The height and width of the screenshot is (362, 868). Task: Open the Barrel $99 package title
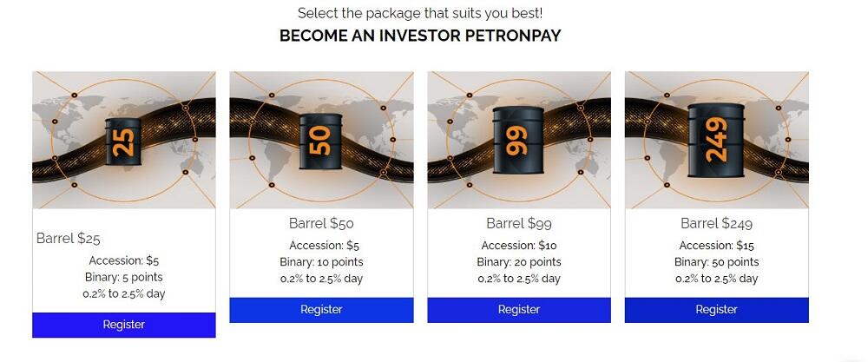[519, 224]
